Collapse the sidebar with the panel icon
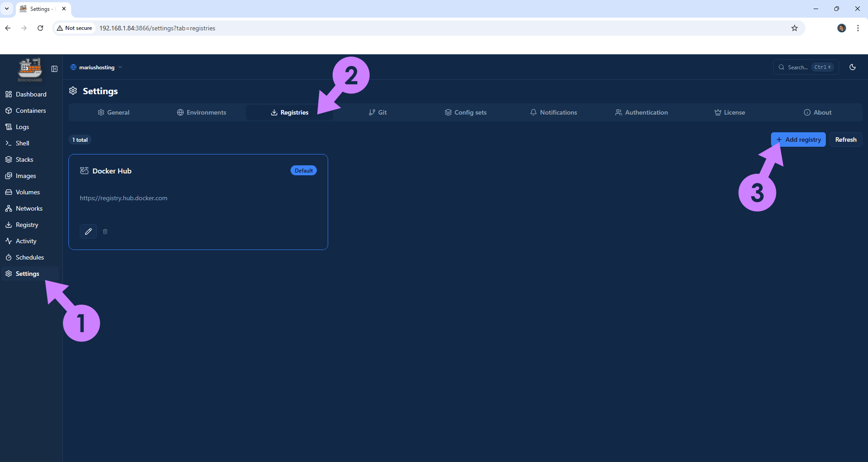The image size is (868, 462). pos(54,69)
